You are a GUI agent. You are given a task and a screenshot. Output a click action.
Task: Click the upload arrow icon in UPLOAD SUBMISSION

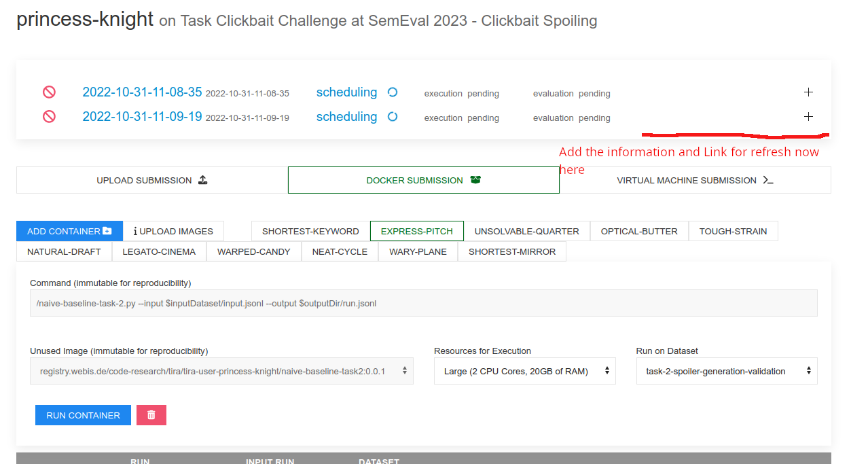[x=202, y=179]
